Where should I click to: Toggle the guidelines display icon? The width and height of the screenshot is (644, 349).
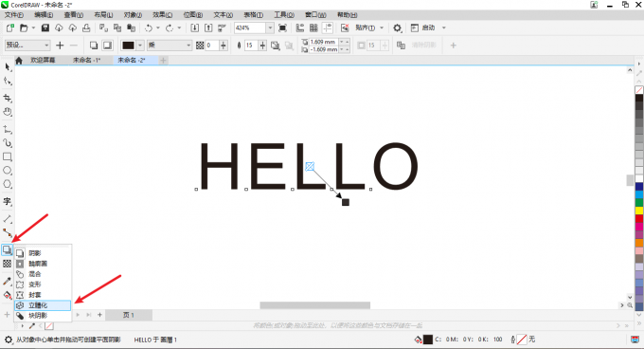pos(328,28)
